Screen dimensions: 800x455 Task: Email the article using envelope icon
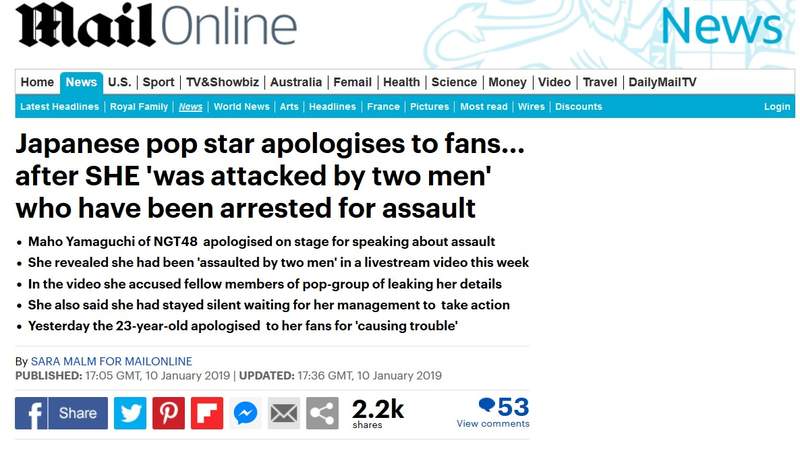click(284, 413)
